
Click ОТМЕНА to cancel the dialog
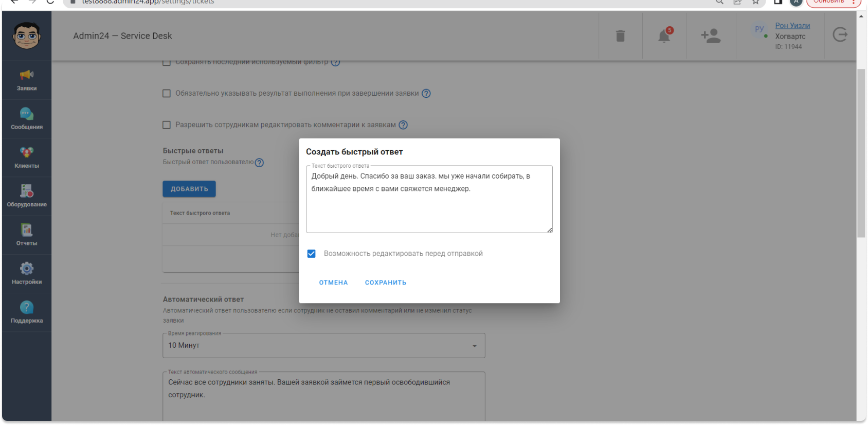pos(333,282)
